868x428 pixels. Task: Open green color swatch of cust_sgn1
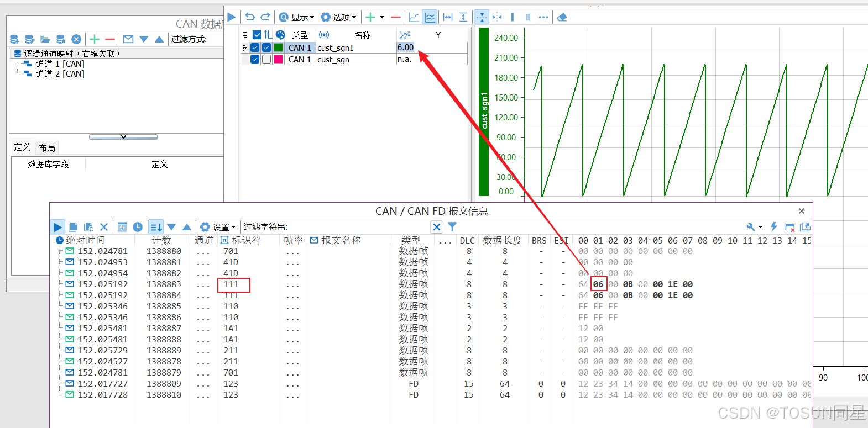point(278,47)
